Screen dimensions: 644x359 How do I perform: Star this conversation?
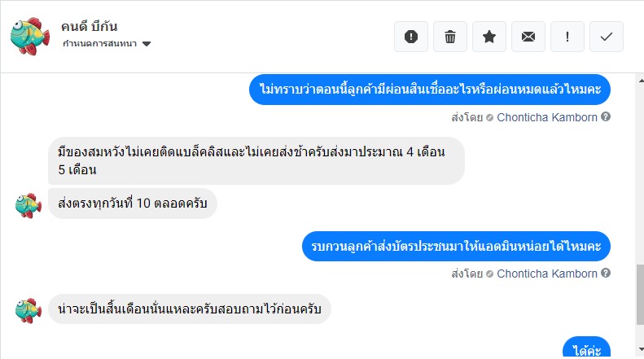(x=489, y=37)
